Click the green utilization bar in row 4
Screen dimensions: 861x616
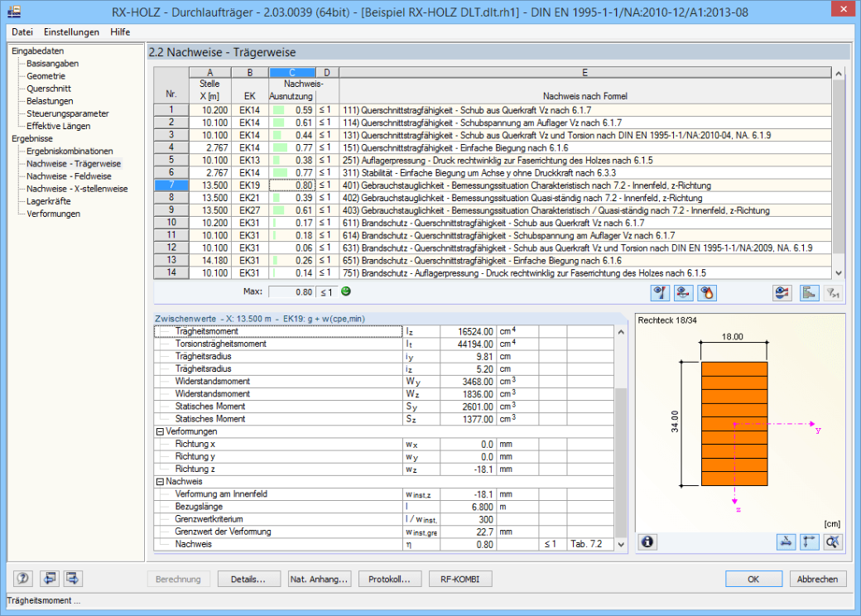click(280, 147)
